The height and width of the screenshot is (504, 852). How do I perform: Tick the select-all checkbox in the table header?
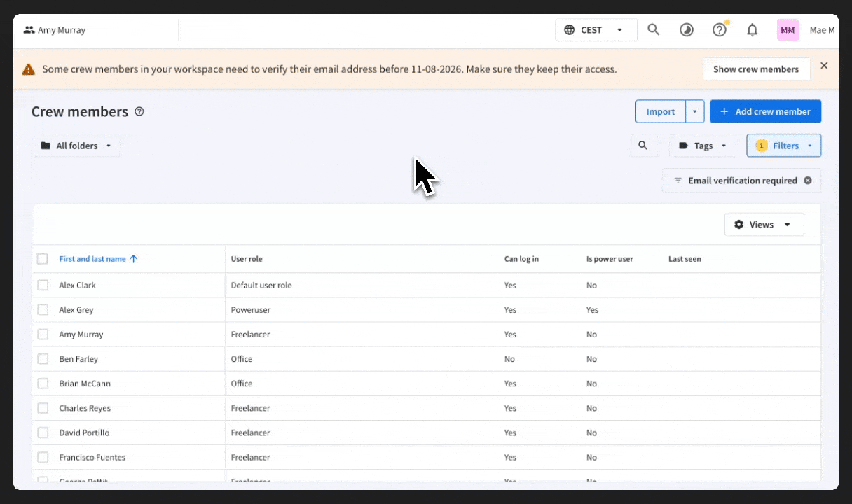(x=43, y=259)
